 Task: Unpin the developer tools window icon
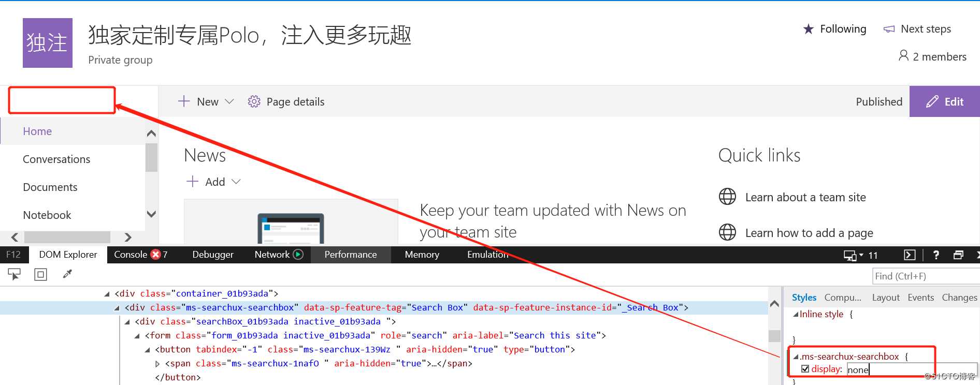(x=958, y=255)
